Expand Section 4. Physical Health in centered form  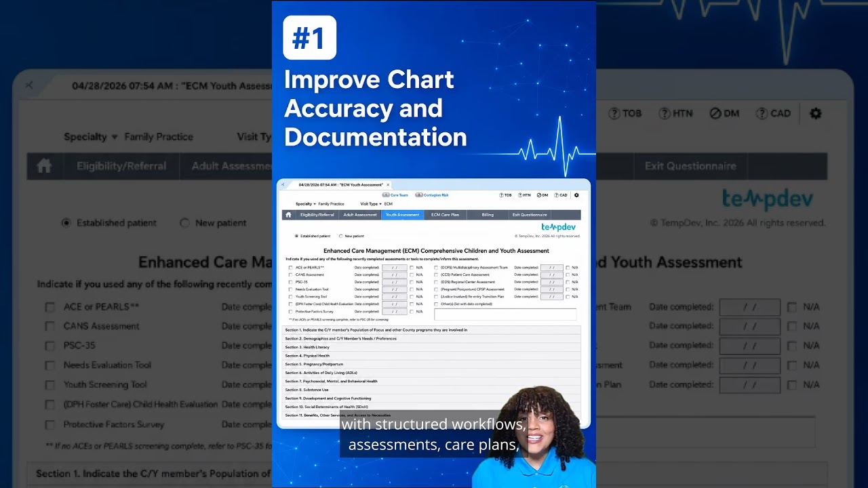tap(431, 356)
